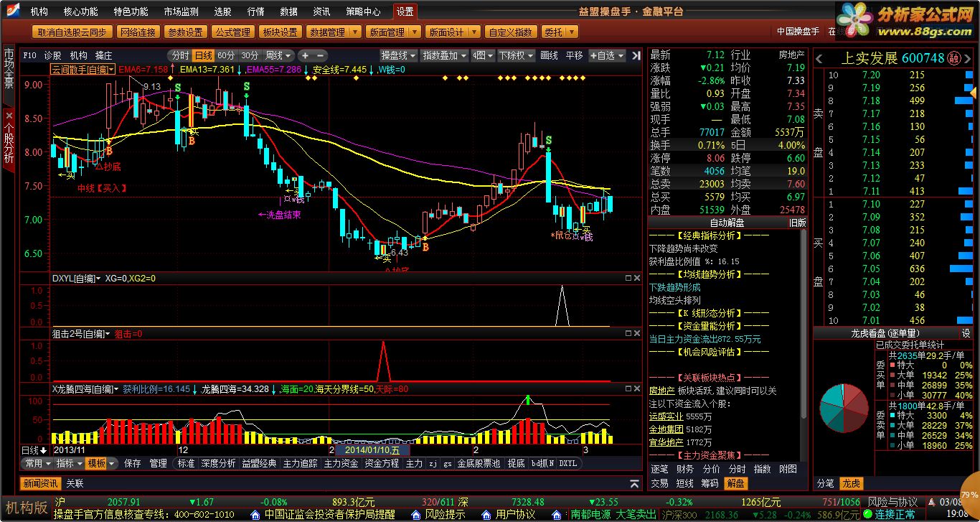Open the 核心功能 menu
This screenshot has width=980, height=522.
click(80, 11)
